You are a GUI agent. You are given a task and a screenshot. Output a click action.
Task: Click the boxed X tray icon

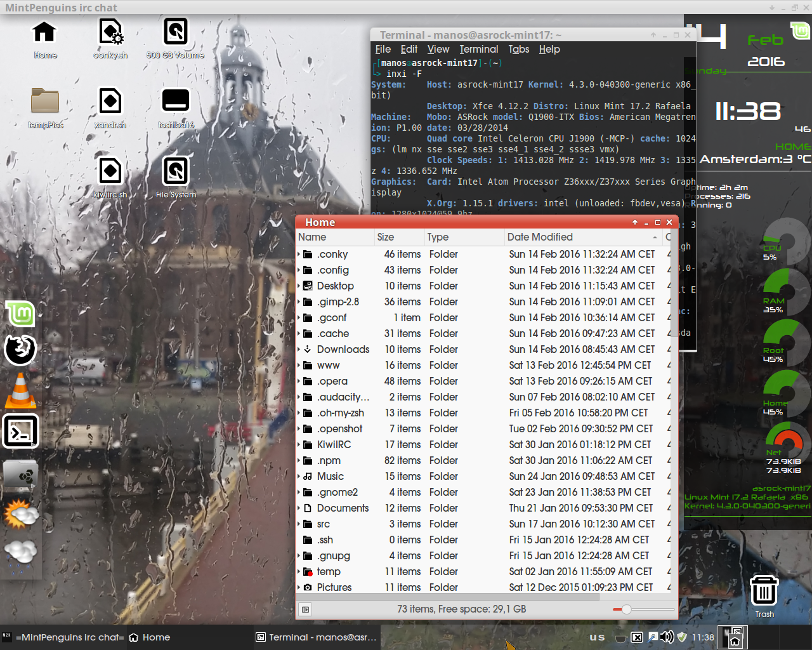coord(637,637)
